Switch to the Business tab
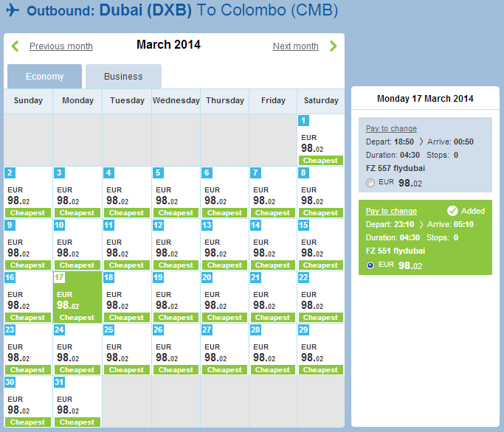The image size is (504, 432). point(123,77)
